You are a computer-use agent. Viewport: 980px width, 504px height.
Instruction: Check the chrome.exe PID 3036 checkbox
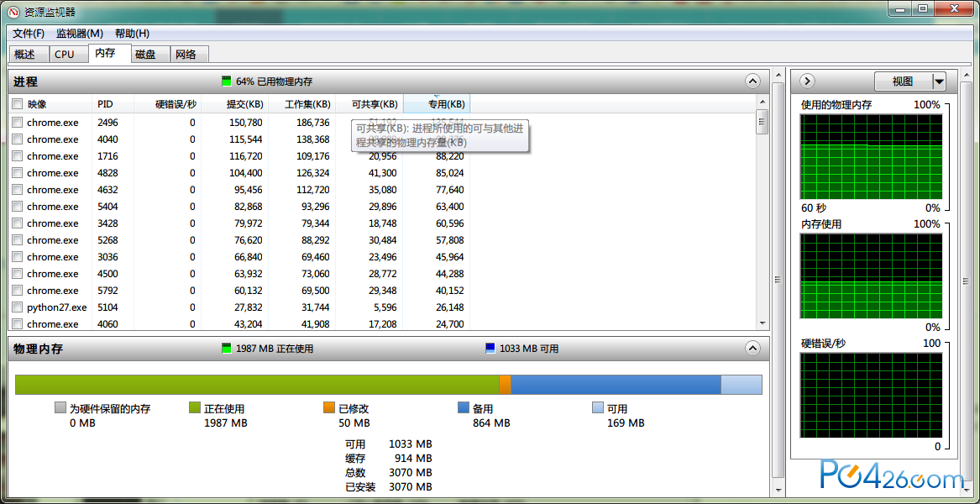coord(17,257)
